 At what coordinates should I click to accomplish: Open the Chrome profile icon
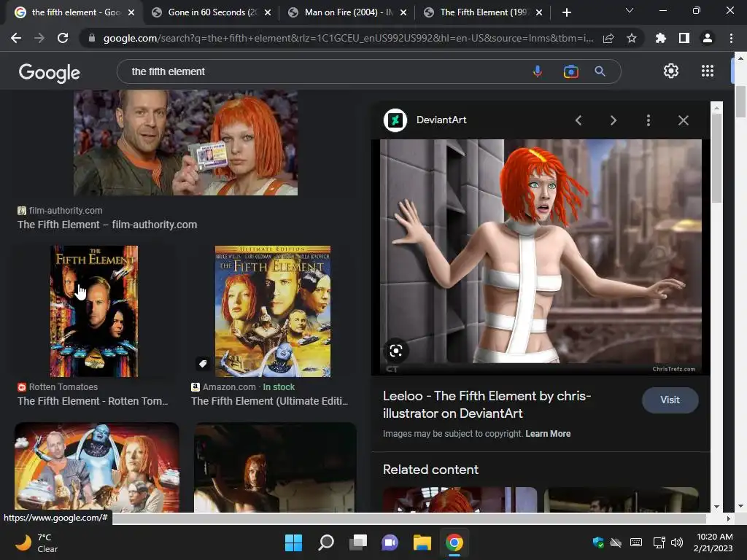click(x=708, y=38)
